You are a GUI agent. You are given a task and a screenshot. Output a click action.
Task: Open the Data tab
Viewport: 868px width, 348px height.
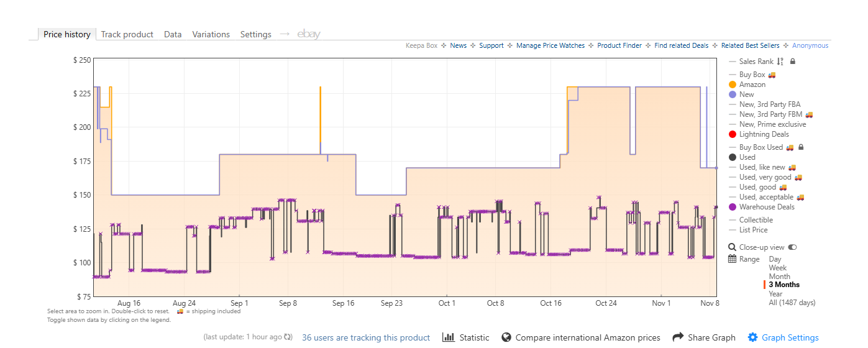pyautogui.click(x=173, y=34)
